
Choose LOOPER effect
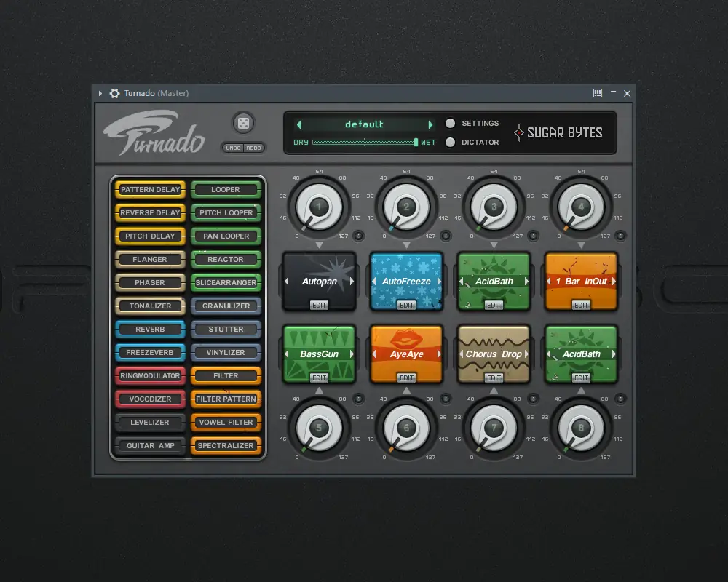[x=226, y=189]
